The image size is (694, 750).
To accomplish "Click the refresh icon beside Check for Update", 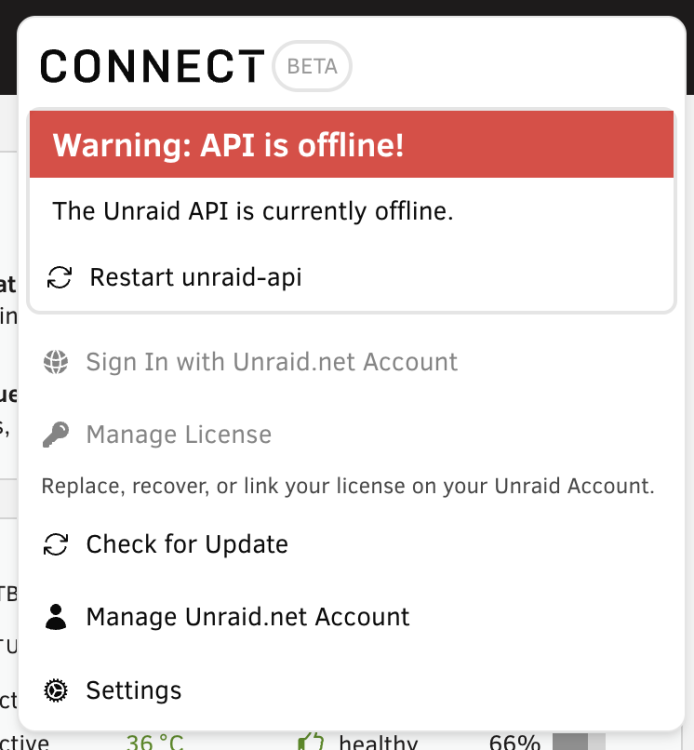I will 56,544.
